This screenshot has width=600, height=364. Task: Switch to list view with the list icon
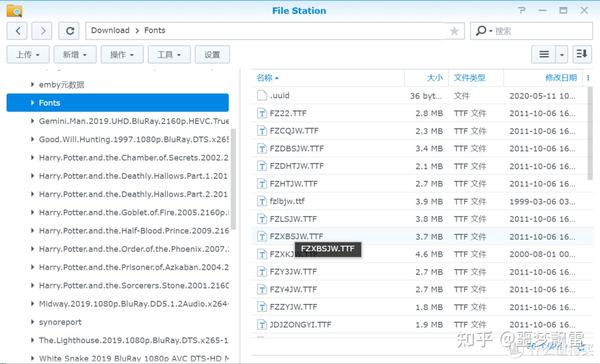544,54
